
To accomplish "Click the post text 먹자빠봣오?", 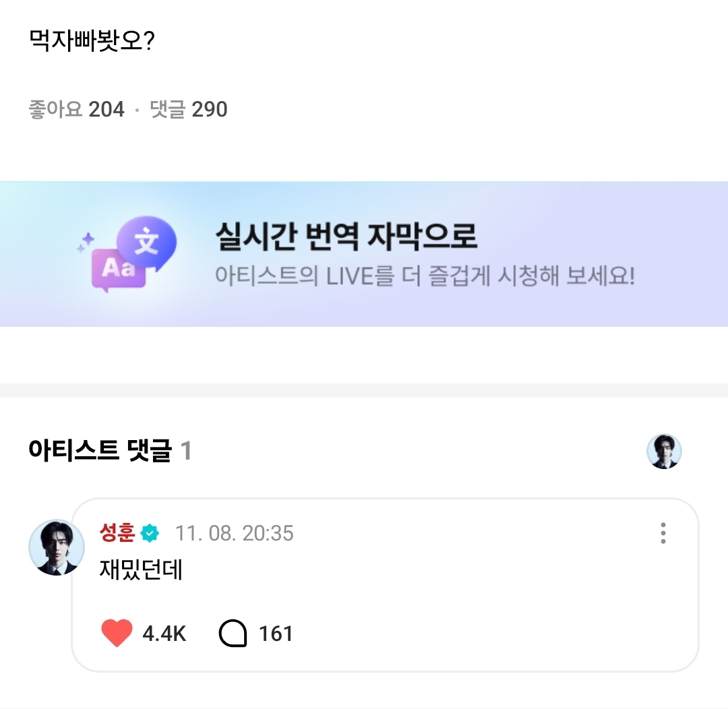I will click(x=92, y=43).
